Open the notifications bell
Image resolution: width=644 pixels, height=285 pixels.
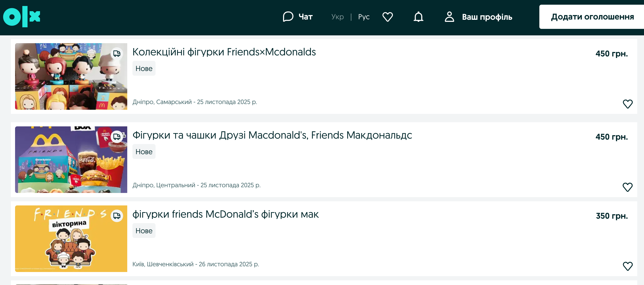418,17
